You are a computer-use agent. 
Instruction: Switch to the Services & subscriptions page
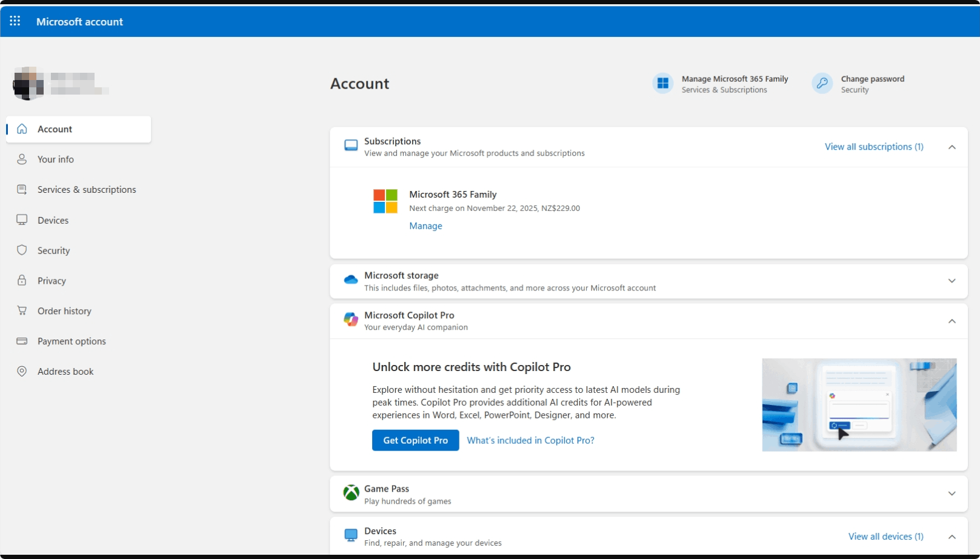[87, 189]
